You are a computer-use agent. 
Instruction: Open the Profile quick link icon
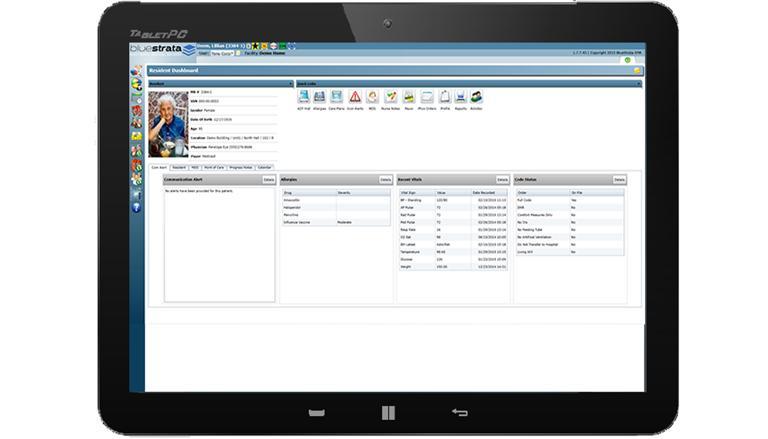(445, 97)
